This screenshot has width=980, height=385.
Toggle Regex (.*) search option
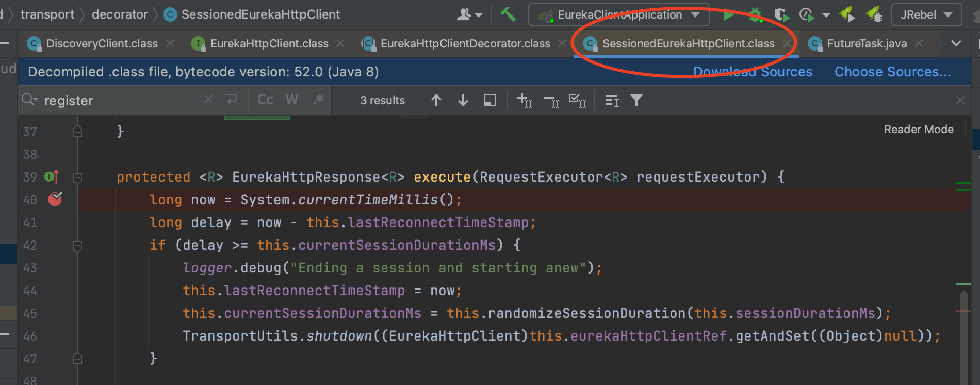coord(319,100)
